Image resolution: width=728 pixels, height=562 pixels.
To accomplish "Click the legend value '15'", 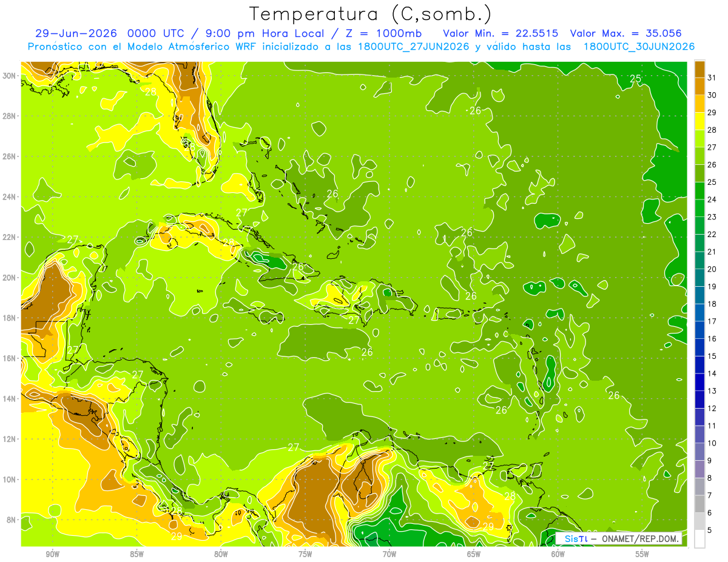I will coord(712,356).
